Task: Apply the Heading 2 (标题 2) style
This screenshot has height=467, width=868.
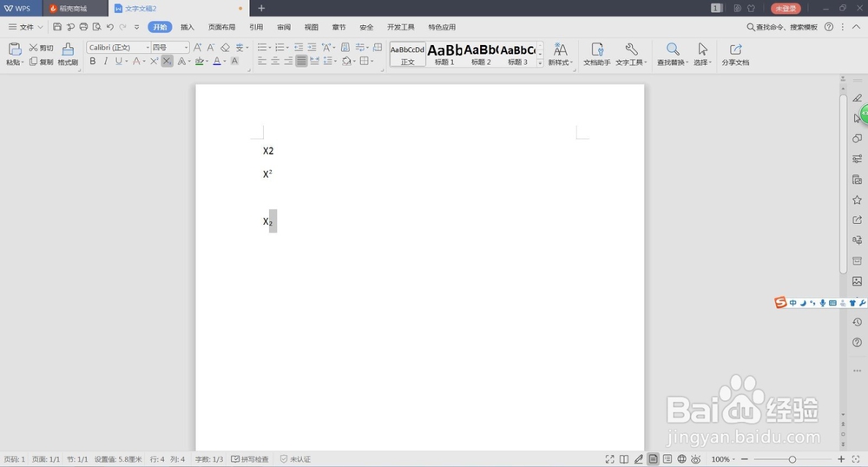Action: click(x=481, y=54)
